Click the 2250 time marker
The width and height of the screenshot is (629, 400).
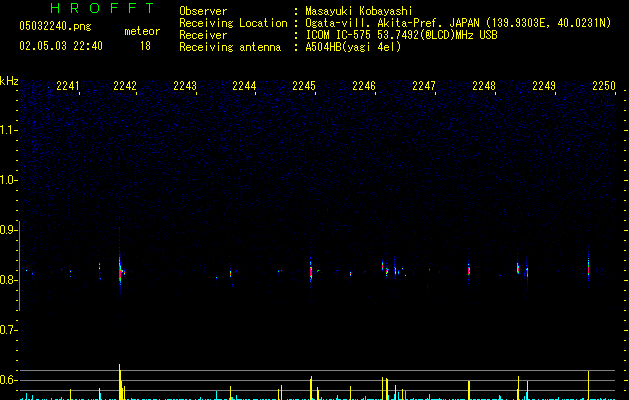coord(604,86)
